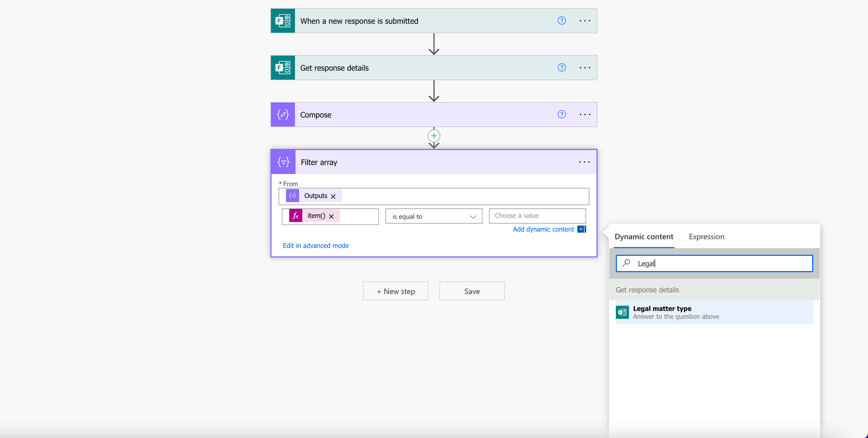The width and height of the screenshot is (868, 438).
Task: Open the Filter array ellipsis menu
Action: [x=585, y=162]
